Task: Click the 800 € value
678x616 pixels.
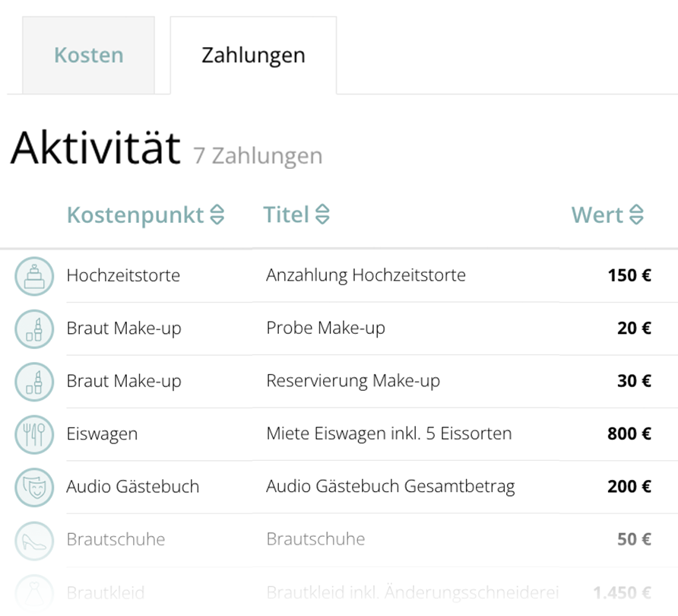Action: [629, 434]
